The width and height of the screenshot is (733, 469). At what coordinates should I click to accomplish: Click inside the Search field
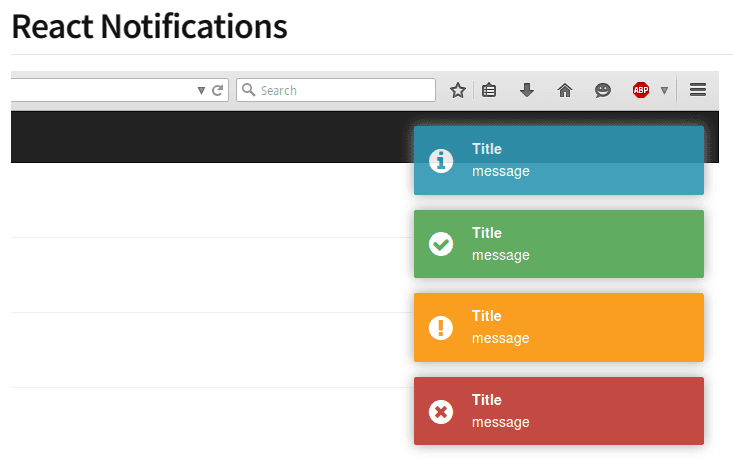[x=340, y=91]
